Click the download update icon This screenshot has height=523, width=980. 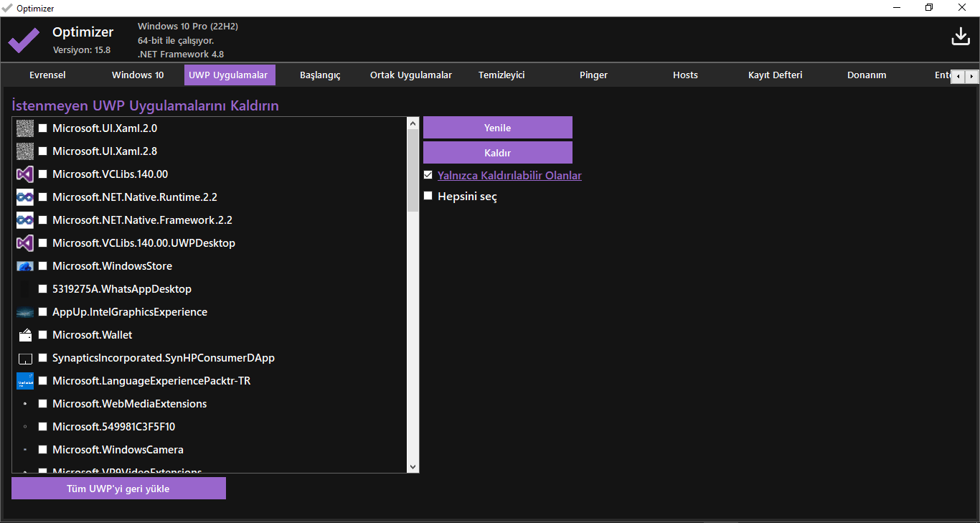961,37
